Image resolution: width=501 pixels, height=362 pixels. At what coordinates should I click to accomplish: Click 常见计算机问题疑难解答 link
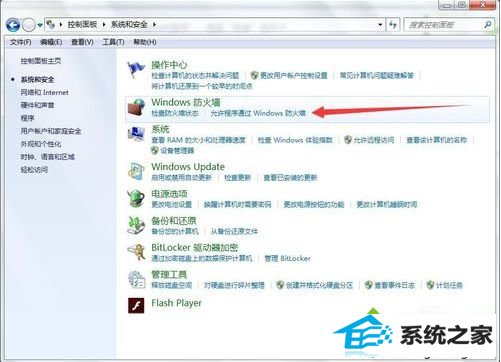(376, 76)
